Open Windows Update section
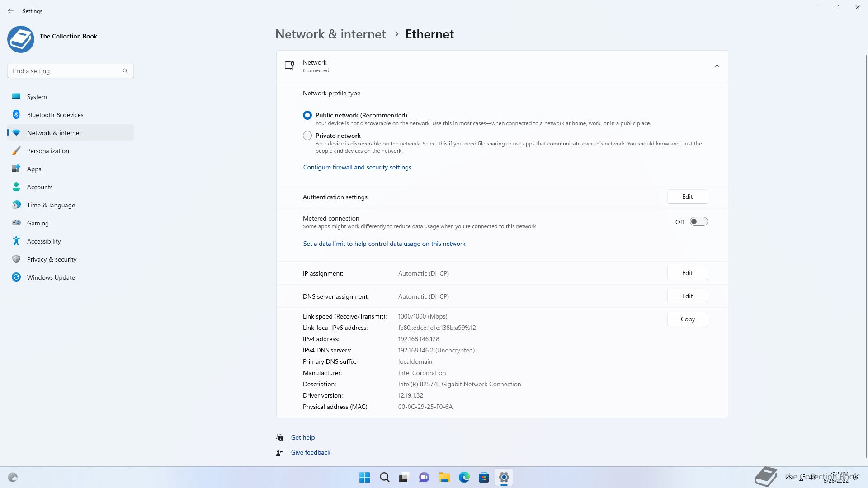 (51, 277)
